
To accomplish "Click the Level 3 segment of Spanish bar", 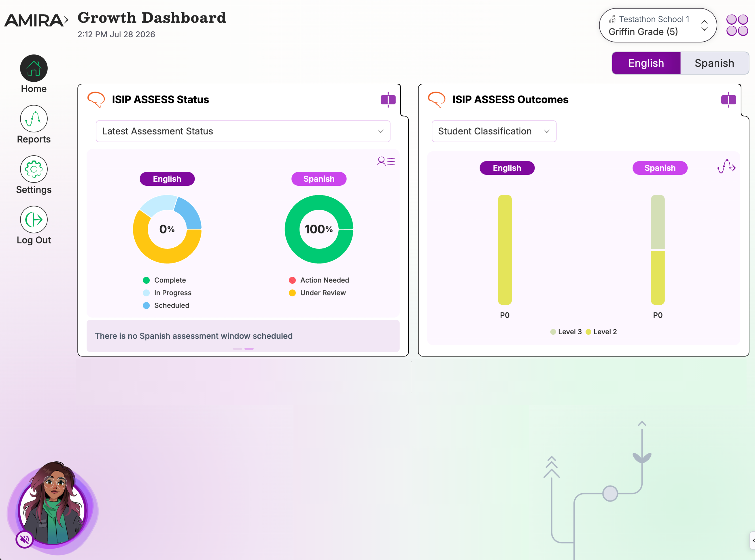I will [x=658, y=222].
